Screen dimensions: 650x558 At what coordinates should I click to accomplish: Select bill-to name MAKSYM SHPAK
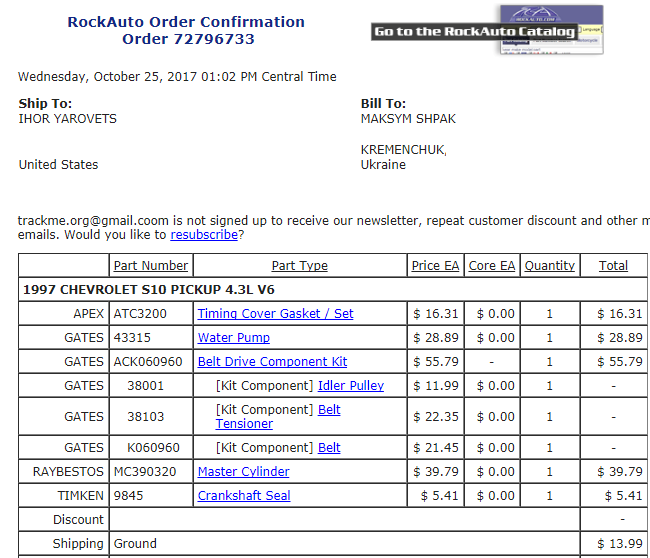coord(408,119)
